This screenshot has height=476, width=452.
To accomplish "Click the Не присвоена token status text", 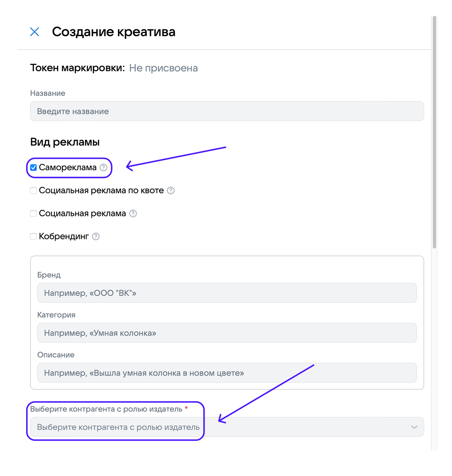I will 164,68.
